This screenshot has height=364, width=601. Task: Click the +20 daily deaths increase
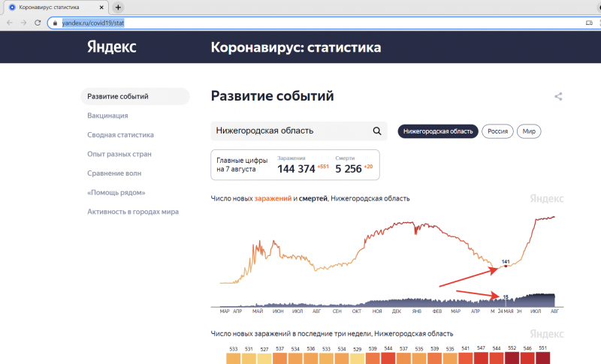coord(368,167)
